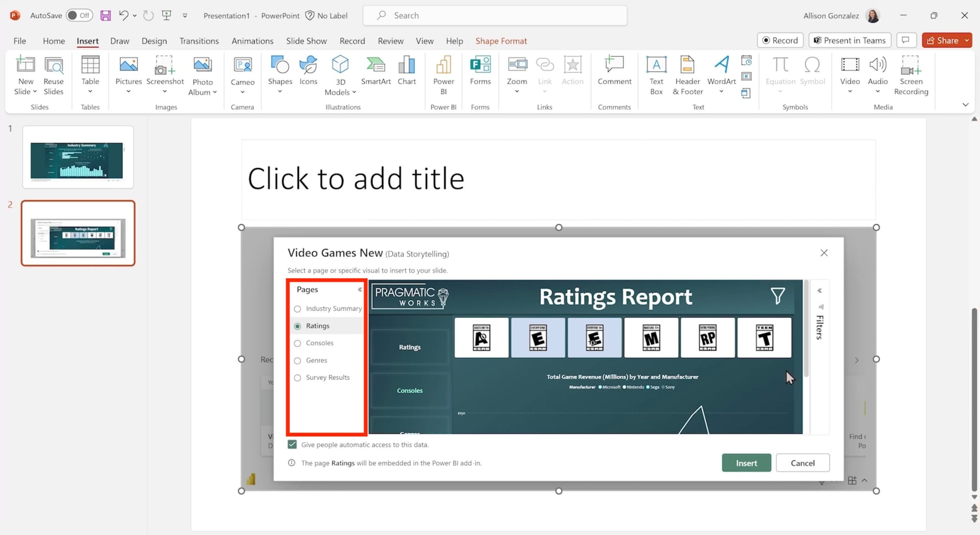Select slide 2 thumbnail
Image resolution: width=980 pixels, height=535 pixels.
(x=78, y=233)
